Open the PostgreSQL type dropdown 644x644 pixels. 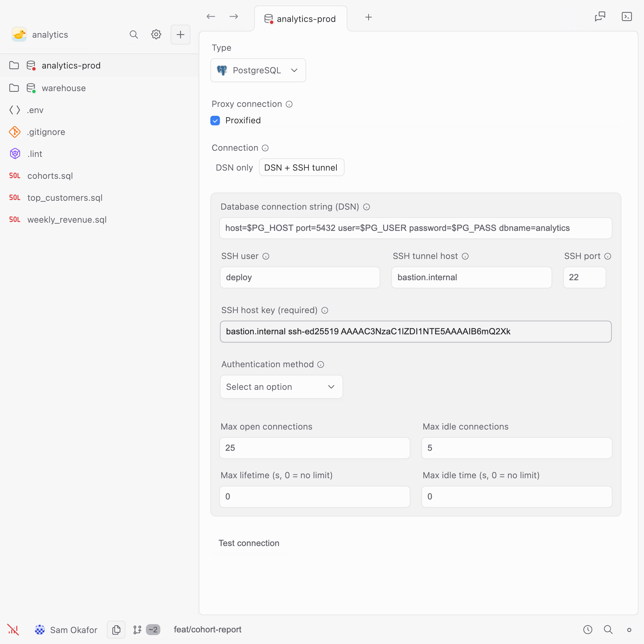point(258,70)
